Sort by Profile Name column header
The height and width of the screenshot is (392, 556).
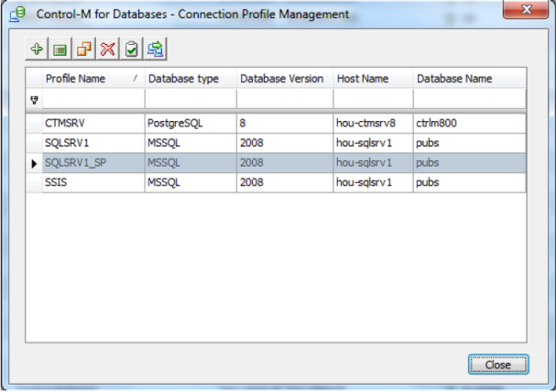[x=93, y=79]
